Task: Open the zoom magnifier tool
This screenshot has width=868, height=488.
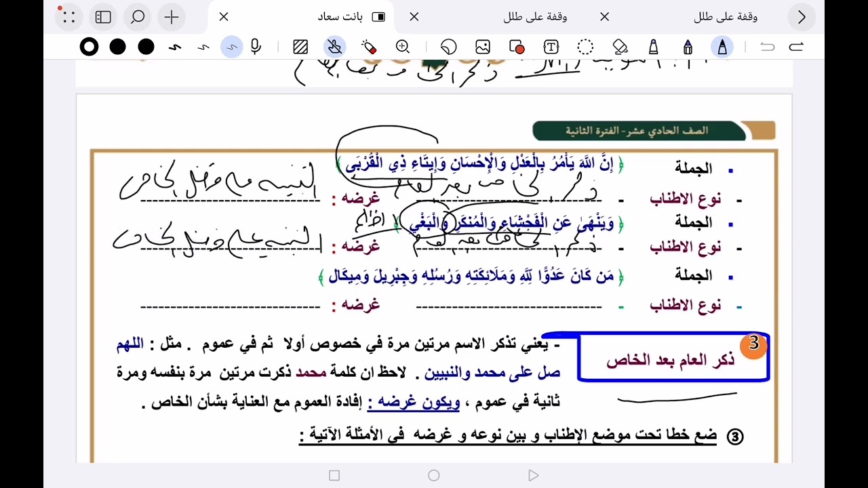Action: 403,47
